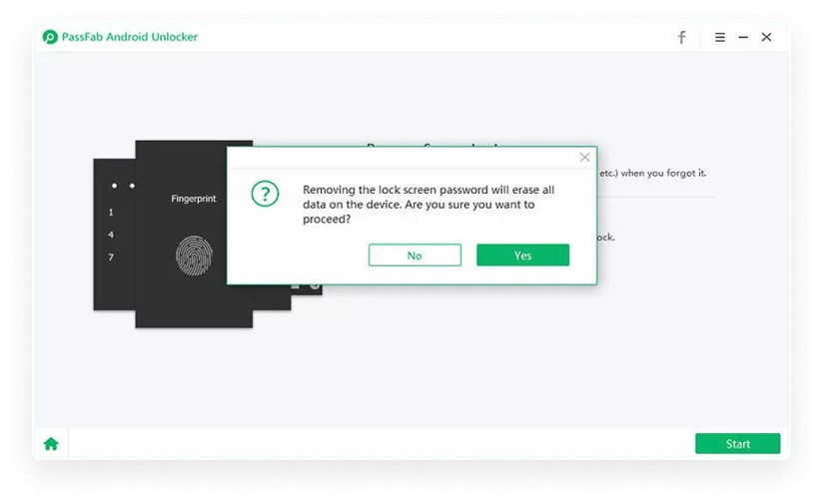Click the warning message text in dialog
This screenshot has width=823, height=504.
pyautogui.click(x=428, y=204)
